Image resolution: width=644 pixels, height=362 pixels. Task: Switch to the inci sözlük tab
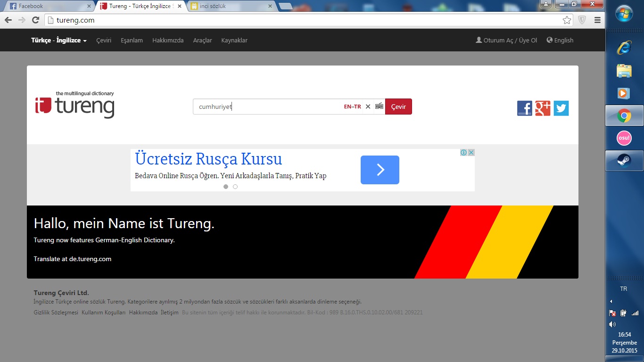tap(231, 6)
